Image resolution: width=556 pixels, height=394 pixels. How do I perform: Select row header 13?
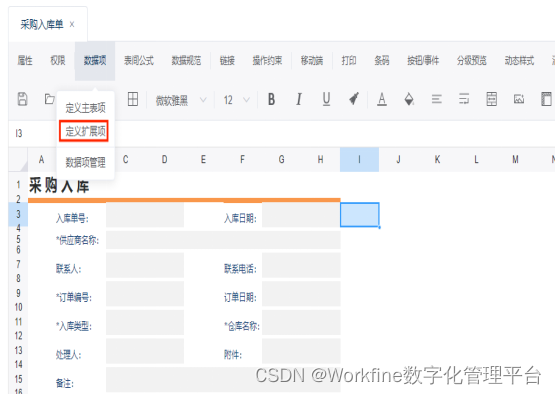(x=18, y=350)
